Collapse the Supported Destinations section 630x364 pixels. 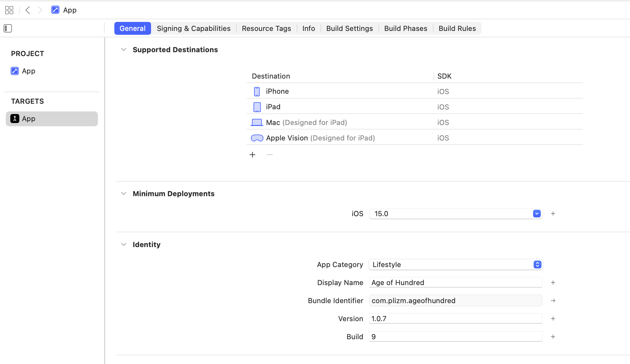(x=124, y=50)
